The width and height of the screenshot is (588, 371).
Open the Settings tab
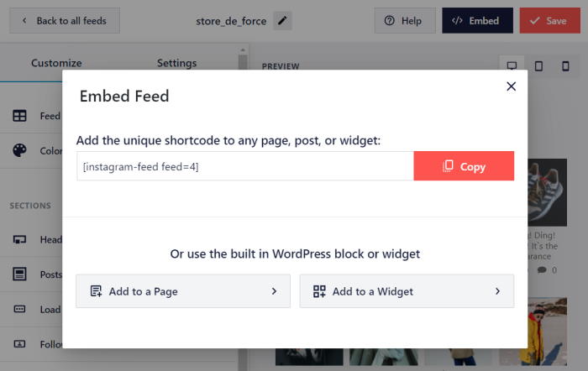[x=176, y=63]
